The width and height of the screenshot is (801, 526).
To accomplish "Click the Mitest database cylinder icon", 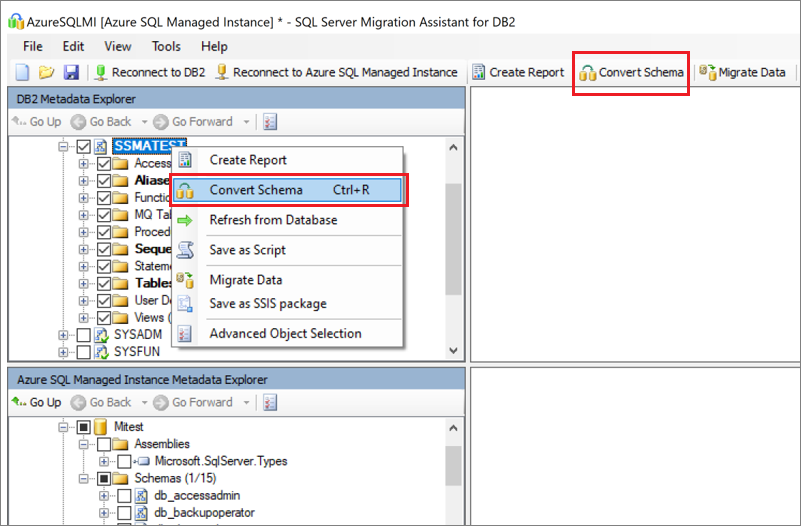I will point(101,427).
